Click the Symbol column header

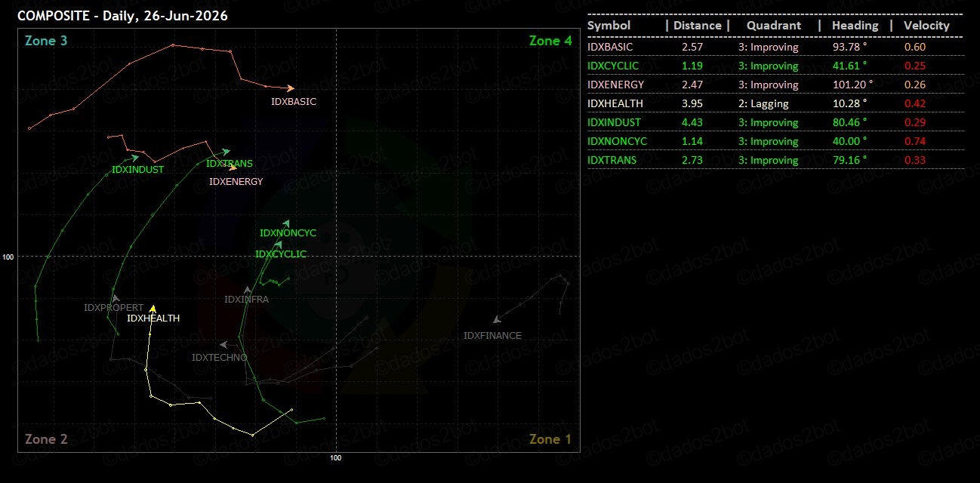[x=609, y=26]
